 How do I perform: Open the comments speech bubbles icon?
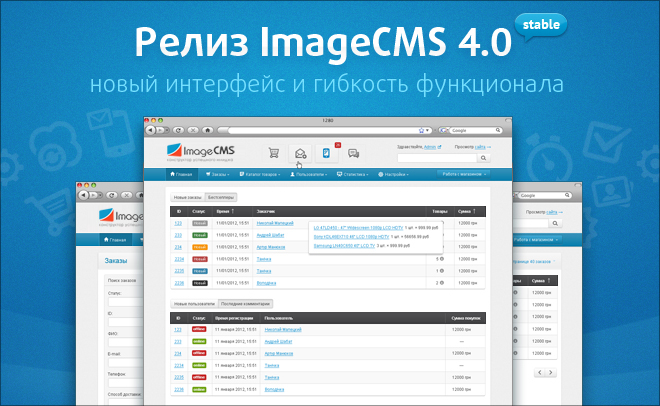pyautogui.click(x=353, y=154)
